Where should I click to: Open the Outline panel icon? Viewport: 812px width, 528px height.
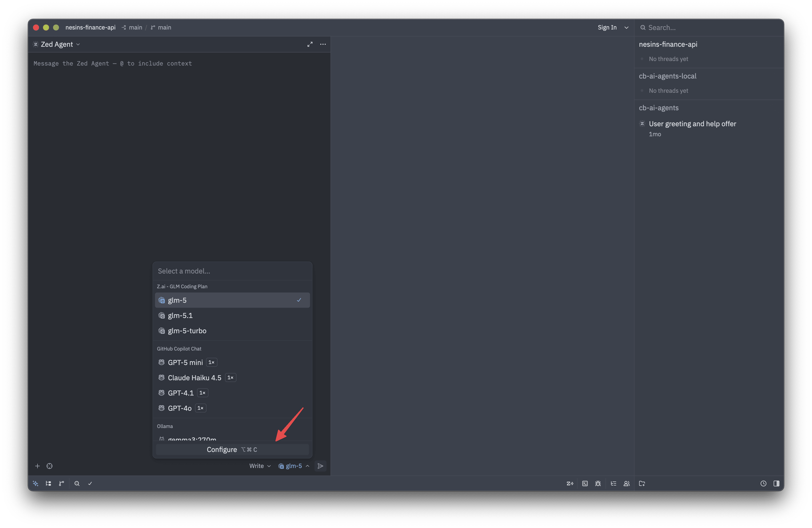(613, 483)
